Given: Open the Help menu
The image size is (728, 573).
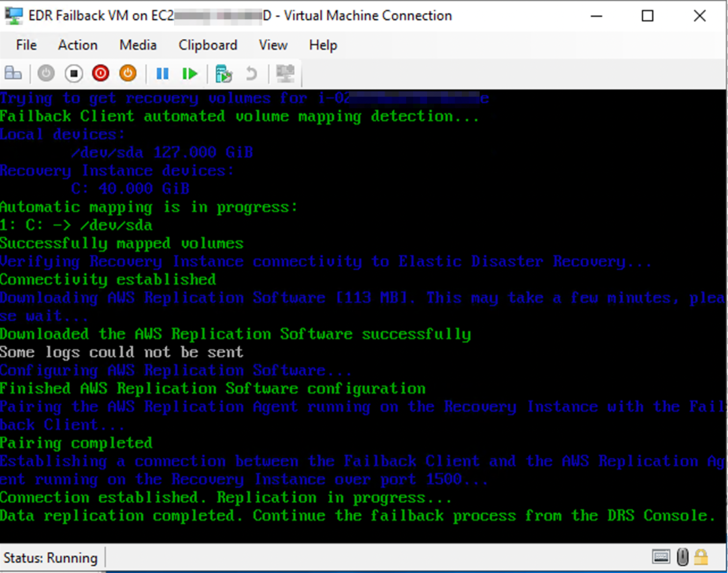Looking at the screenshot, I should point(323,45).
